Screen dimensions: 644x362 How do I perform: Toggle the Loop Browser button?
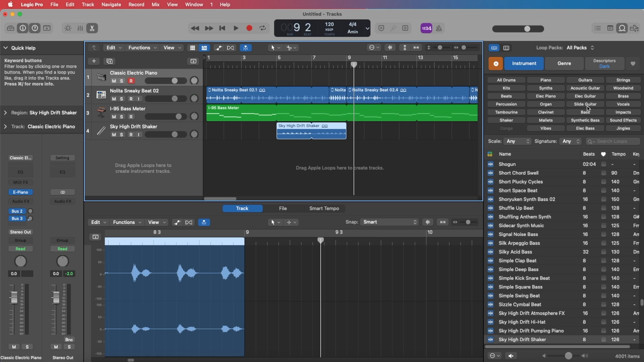coord(622,28)
